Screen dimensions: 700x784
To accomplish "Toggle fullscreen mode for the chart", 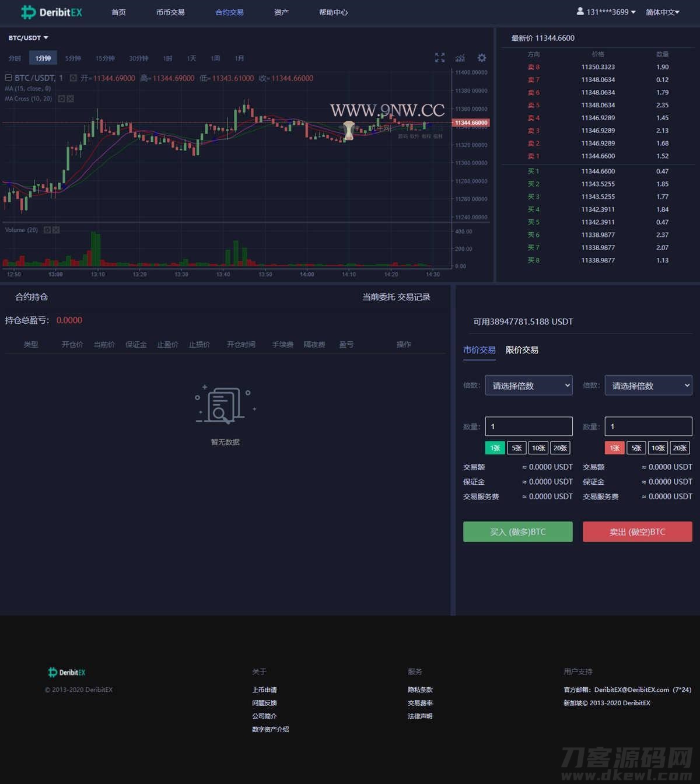I will [440, 58].
